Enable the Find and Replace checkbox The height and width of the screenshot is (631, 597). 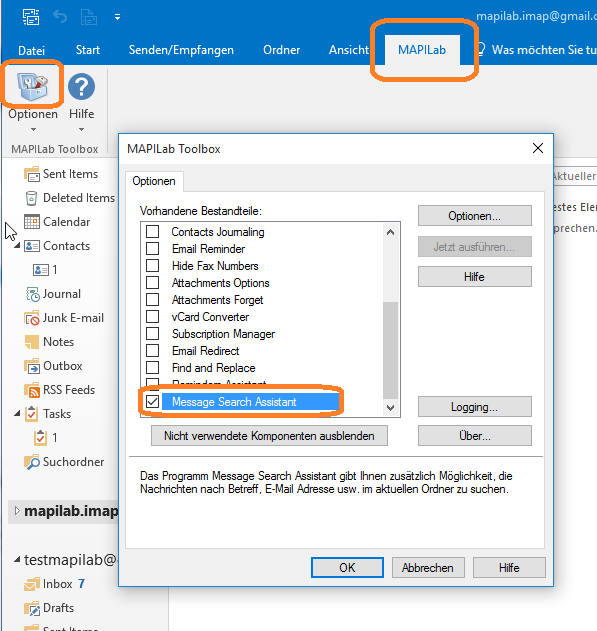(x=152, y=367)
